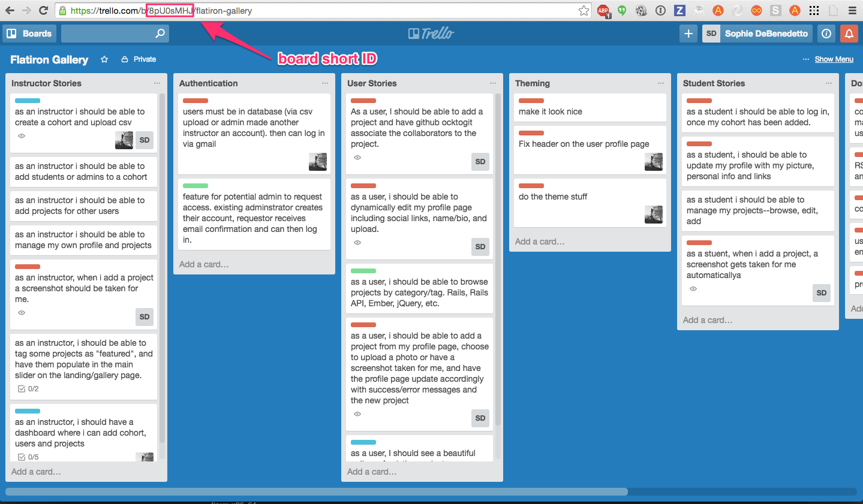Go to Trello home via logo
Viewport: 863px width, 504px height.
coord(431,34)
